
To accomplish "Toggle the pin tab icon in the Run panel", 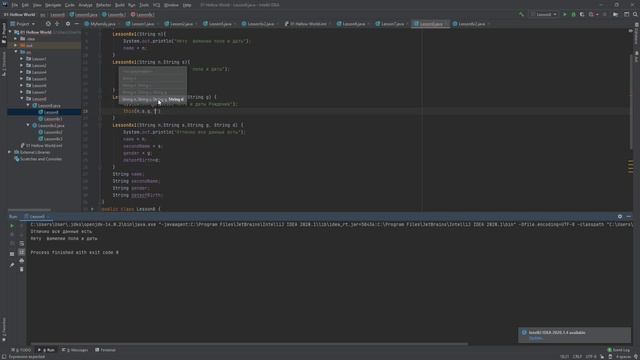I will [12, 265].
